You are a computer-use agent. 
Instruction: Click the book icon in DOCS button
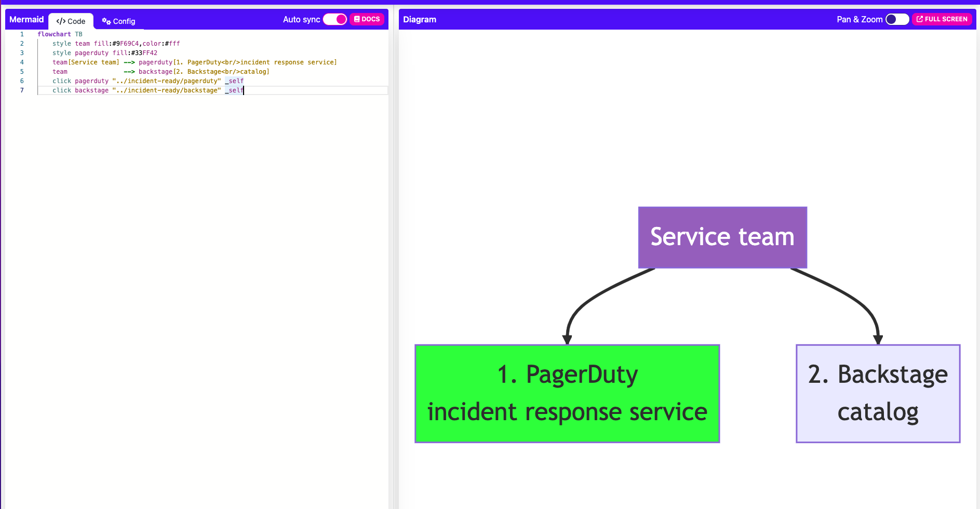[357, 19]
